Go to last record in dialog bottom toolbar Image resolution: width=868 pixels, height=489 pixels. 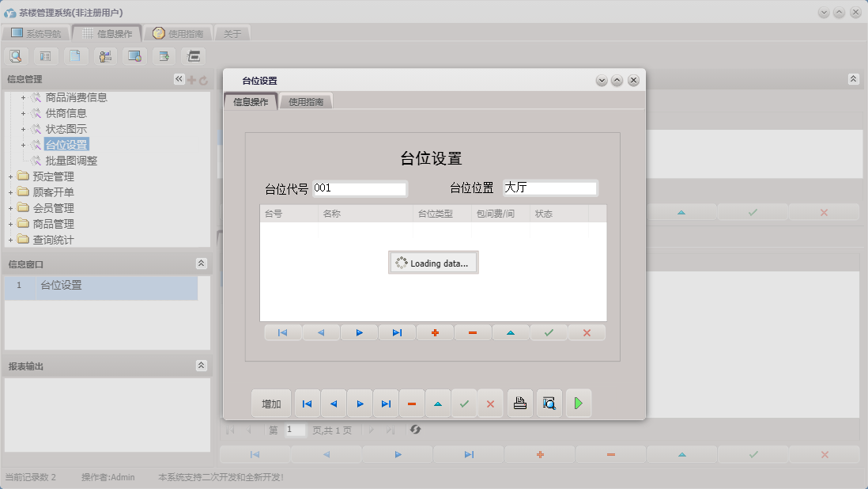coord(386,404)
